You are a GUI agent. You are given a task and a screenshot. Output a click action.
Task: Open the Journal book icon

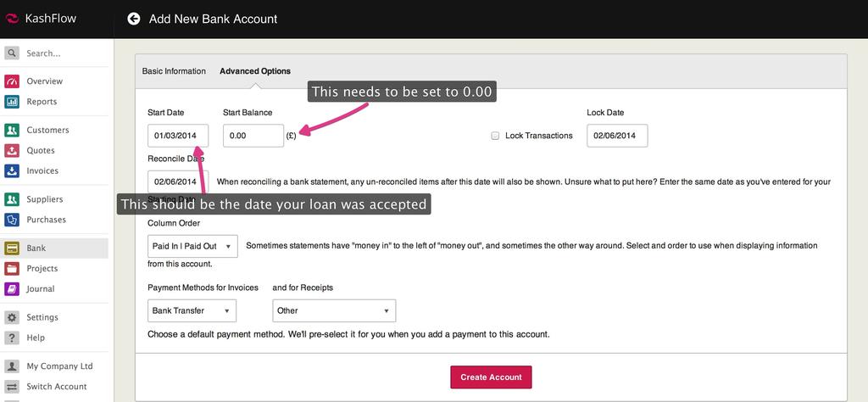[12, 289]
